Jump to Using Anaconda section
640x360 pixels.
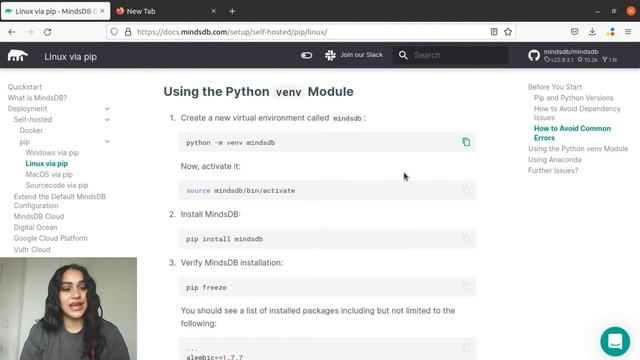tap(555, 159)
